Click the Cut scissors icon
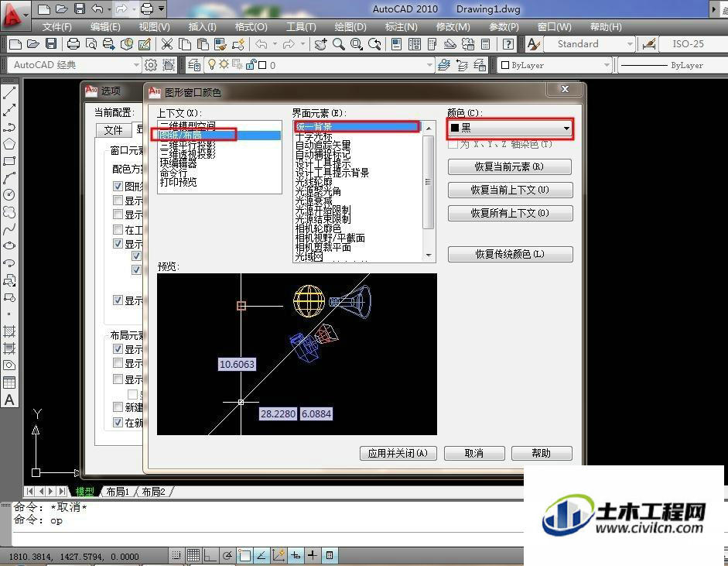The height and width of the screenshot is (566, 728). [x=166, y=44]
